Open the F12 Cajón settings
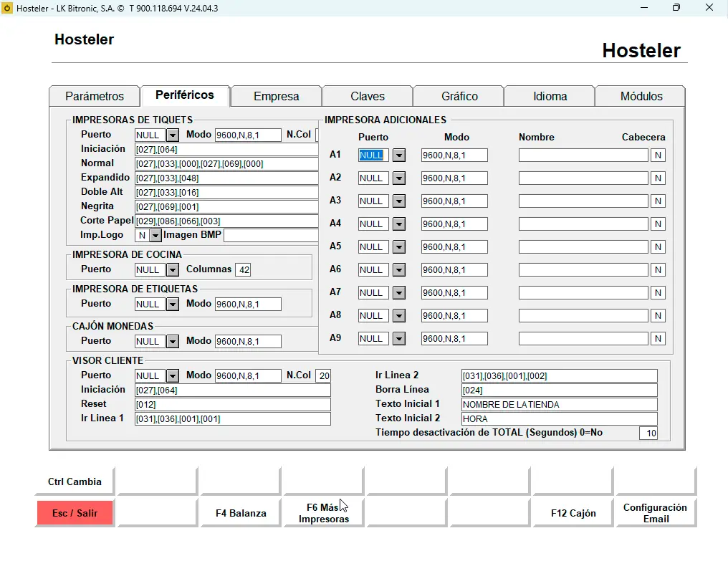The height and width of the screenshot is (561, 728). [573, 513]
